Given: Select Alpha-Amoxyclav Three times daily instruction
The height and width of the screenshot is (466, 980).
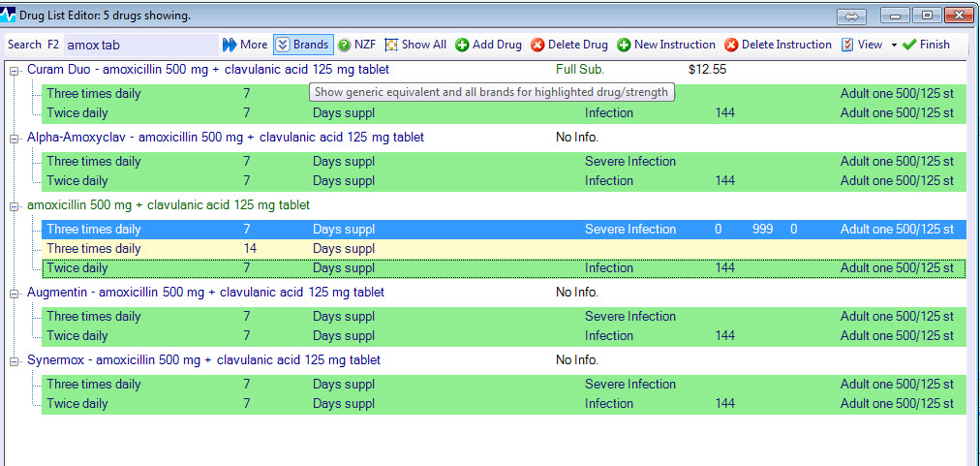Looking at the screenshot, I should pyautogui.click(x=504, y=162).
